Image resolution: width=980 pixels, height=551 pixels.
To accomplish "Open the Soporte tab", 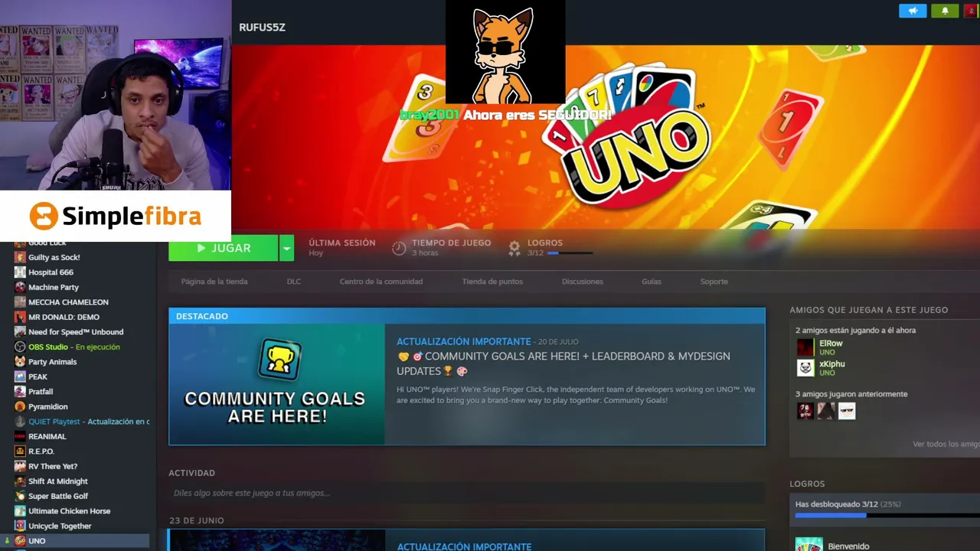I will (x=714, y=282).
